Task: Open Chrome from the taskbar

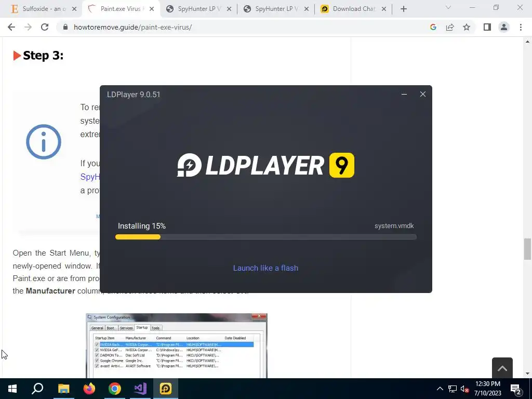Action: click(115, 389)
